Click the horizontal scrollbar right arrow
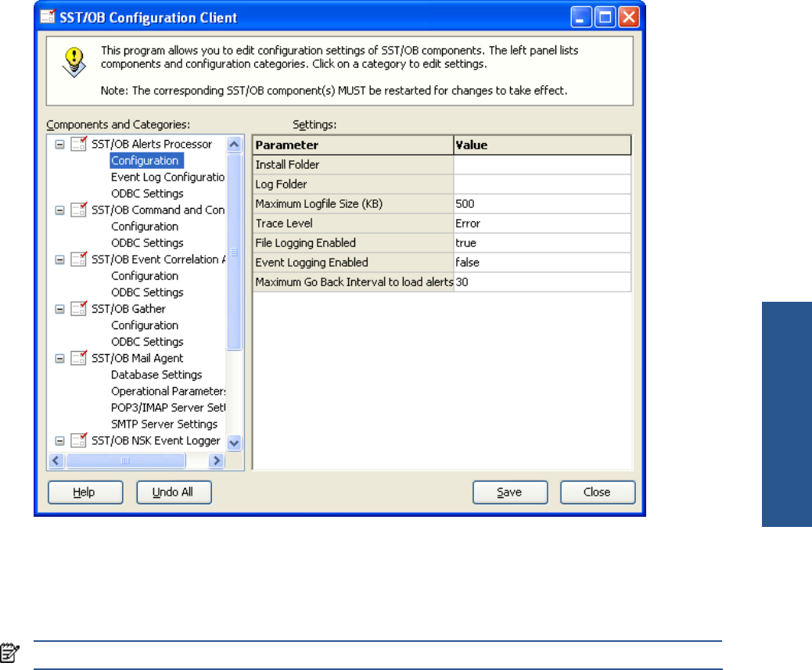 [217, 461]
